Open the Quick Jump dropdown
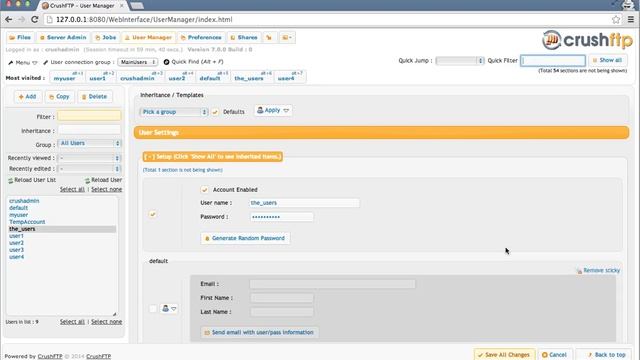 [x=460, y=61]
